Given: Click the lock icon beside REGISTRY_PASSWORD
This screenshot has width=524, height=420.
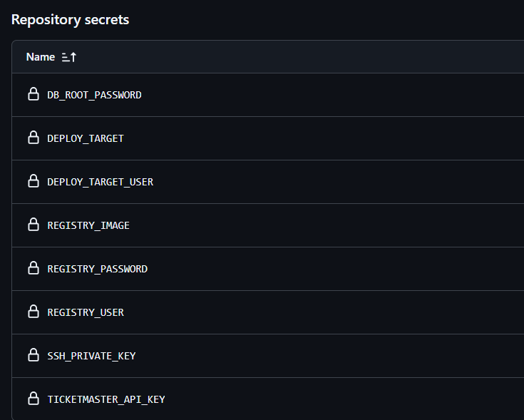Looking at the screenshot, I should (34, 268).
